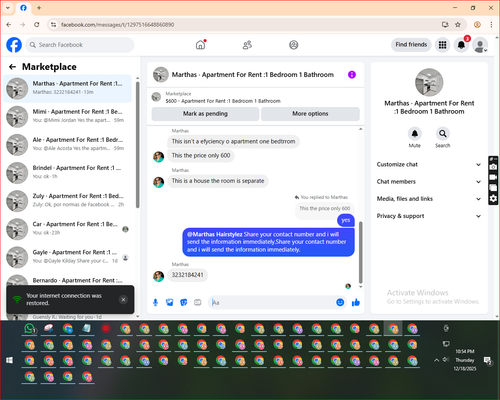
Task: Click message 'This the price only 600' from Marthas
Action: [x=201, y=155]
